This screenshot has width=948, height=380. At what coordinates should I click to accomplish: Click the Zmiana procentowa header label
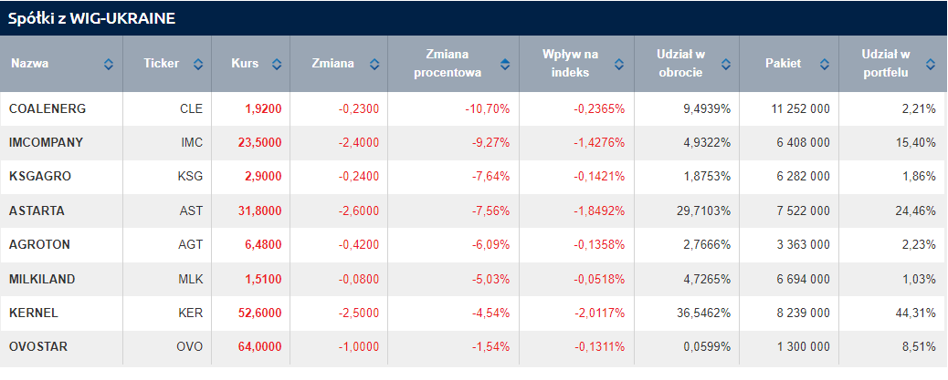[x=448, y=63]
